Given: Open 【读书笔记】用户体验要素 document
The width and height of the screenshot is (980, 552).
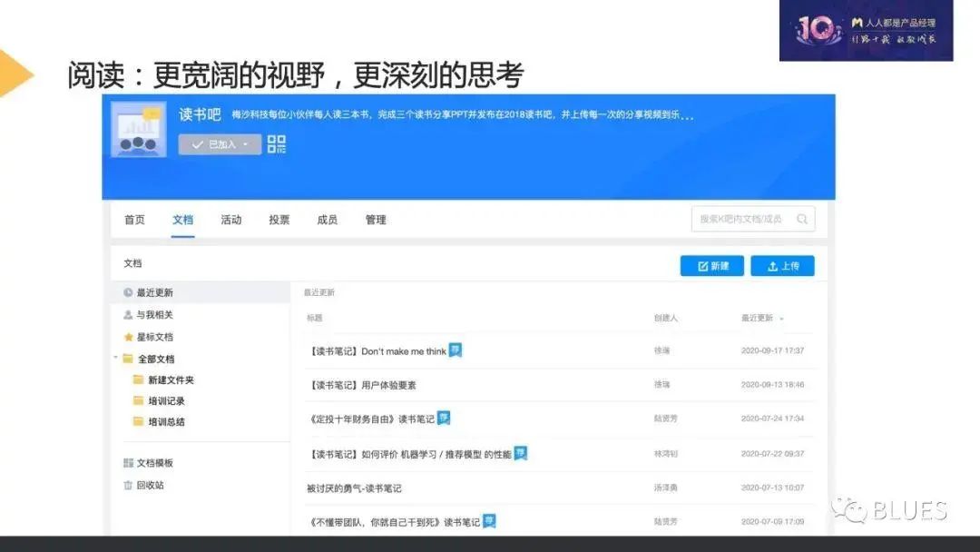Looking at the screenshot, I should pyautogui.click(x=362, y=385).
